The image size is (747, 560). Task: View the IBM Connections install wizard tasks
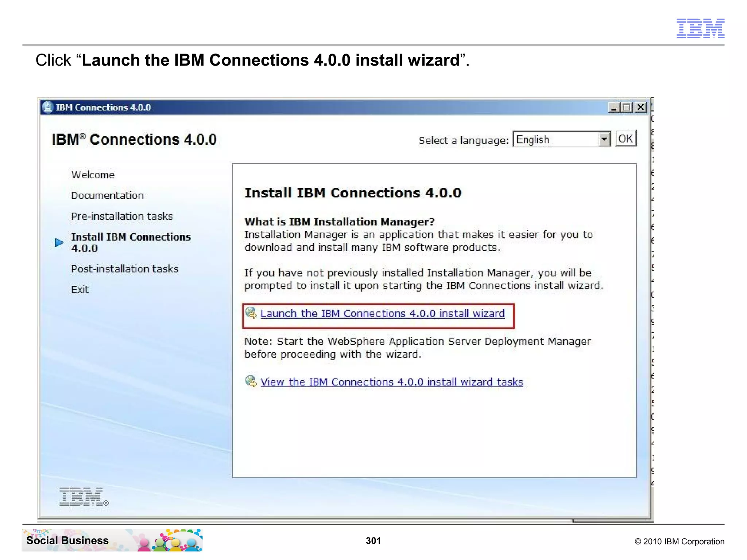(392, 382)
